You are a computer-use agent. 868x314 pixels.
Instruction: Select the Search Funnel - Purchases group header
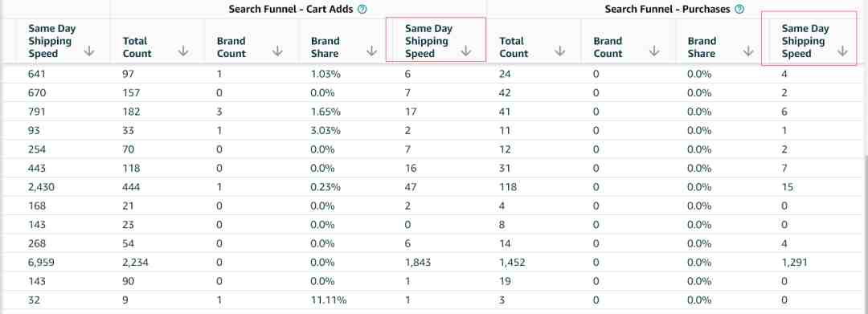pyautogui.click(x=668, y=9)
